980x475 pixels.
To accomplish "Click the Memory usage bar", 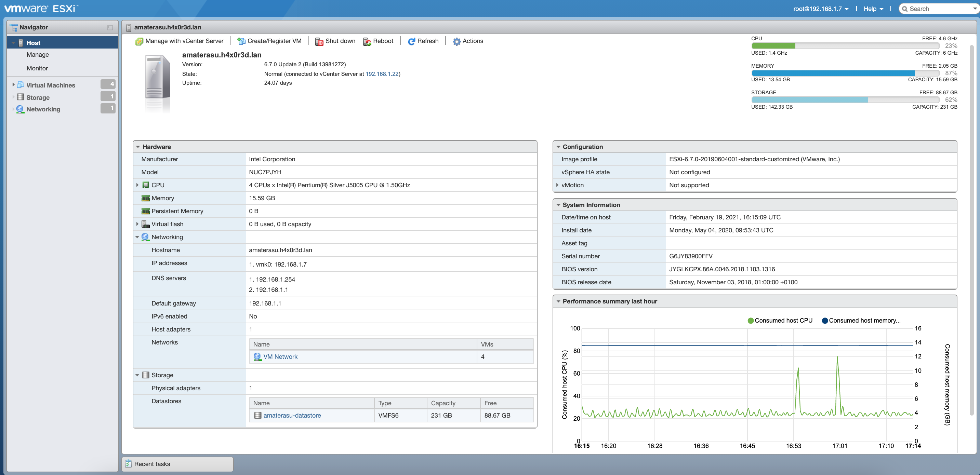I will (846, 73).
